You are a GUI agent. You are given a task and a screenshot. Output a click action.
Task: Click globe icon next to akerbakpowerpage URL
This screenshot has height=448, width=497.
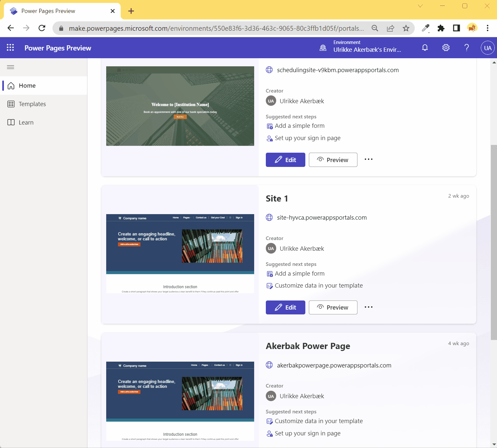coord(269,365)
